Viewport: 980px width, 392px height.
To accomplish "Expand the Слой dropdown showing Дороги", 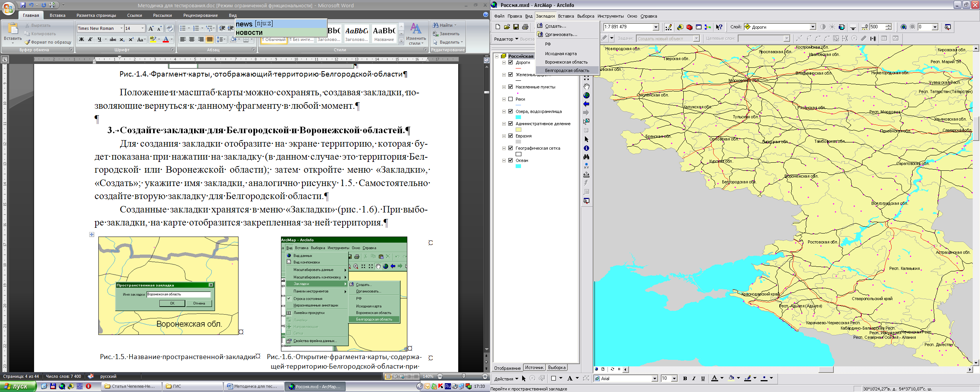I will [x=813, y=27].
